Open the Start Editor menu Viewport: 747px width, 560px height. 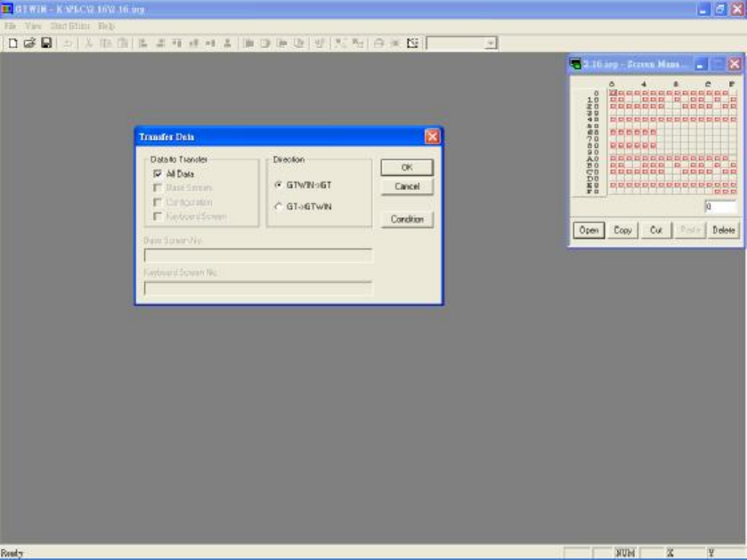(69, 26)
